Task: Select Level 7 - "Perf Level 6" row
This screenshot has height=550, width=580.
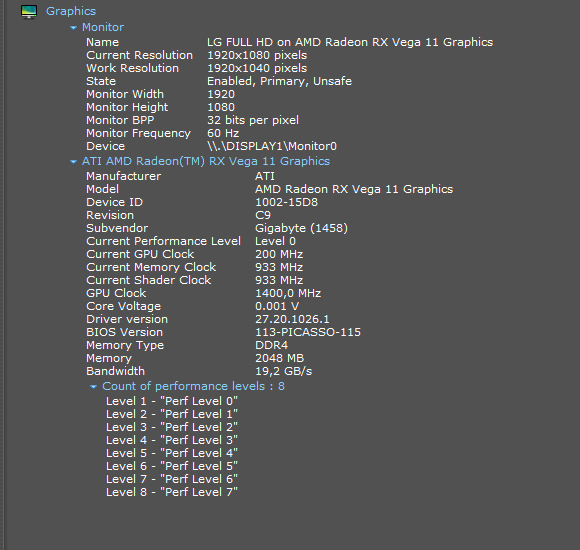Action: coord(172,479)
